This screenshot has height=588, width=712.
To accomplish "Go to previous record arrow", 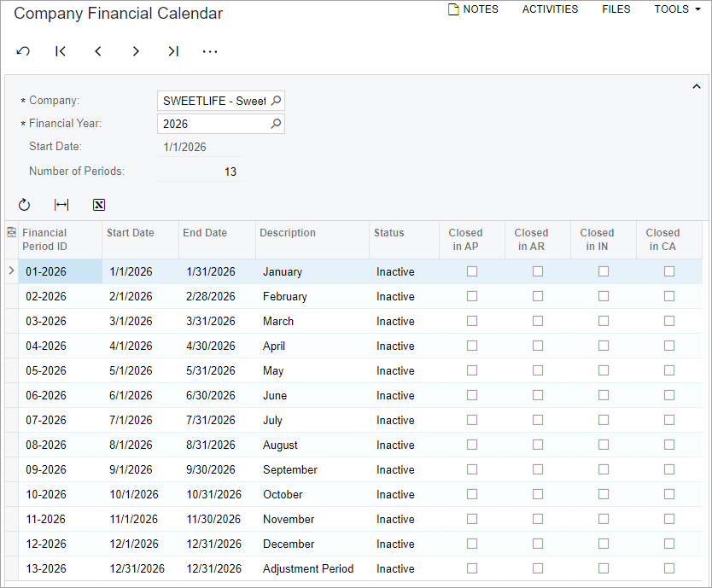I will click(98, 51).
